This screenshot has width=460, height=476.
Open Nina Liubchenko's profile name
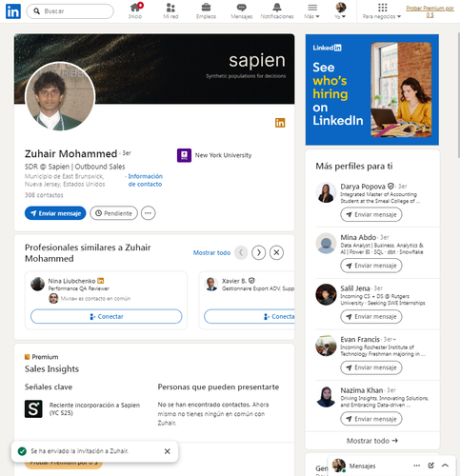click(71, 281)
